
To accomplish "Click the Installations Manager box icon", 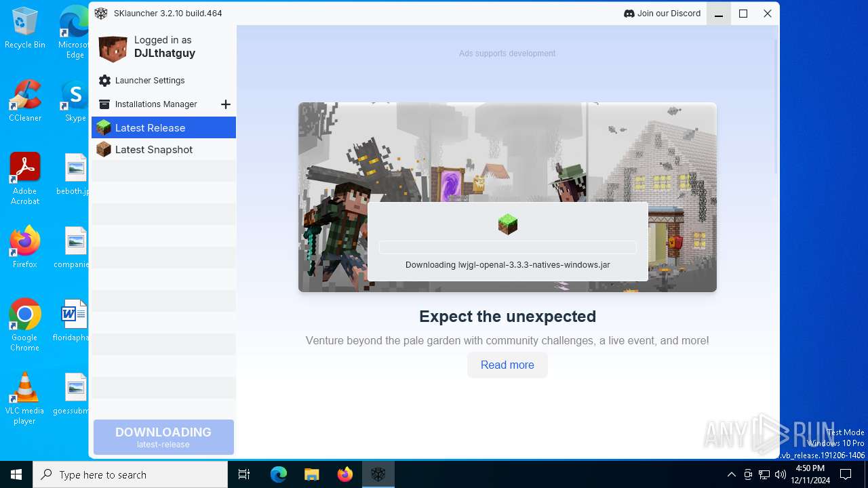I will [x=104, y=104].
